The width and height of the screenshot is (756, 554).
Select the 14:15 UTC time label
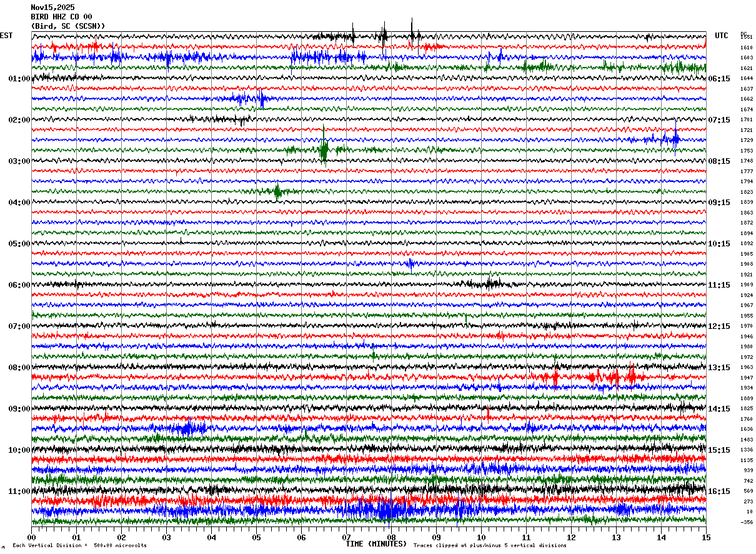[x=720, y=409]
